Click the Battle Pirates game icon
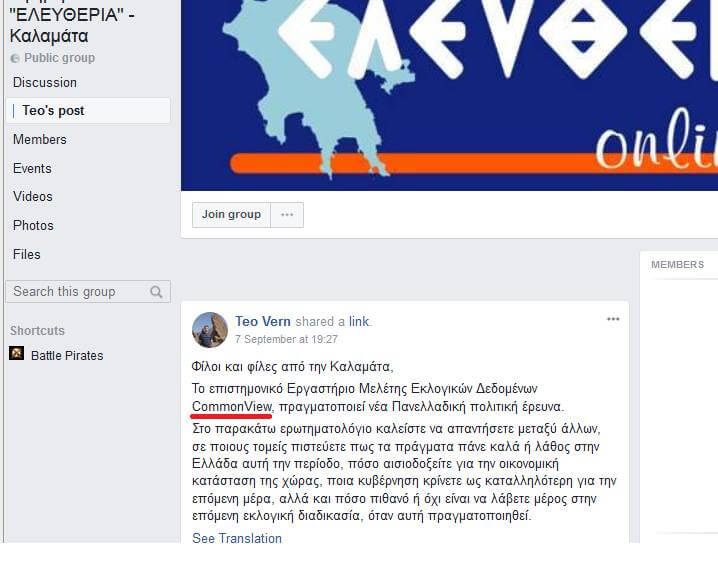The height and width of the screenshot is (576, 718). coord(17,353)
